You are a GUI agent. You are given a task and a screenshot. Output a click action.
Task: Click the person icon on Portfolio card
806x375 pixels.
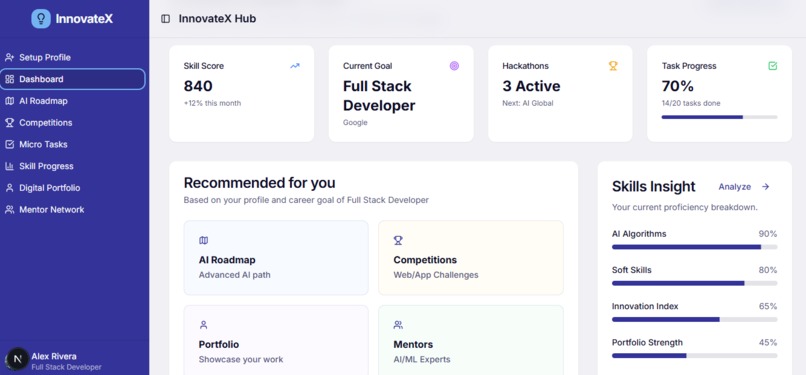pos(204,325)
